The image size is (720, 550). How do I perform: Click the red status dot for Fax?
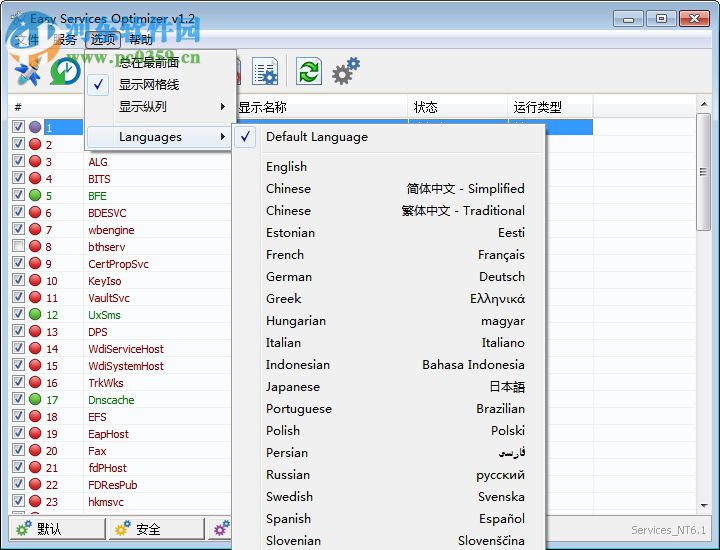tap(35, 450)
